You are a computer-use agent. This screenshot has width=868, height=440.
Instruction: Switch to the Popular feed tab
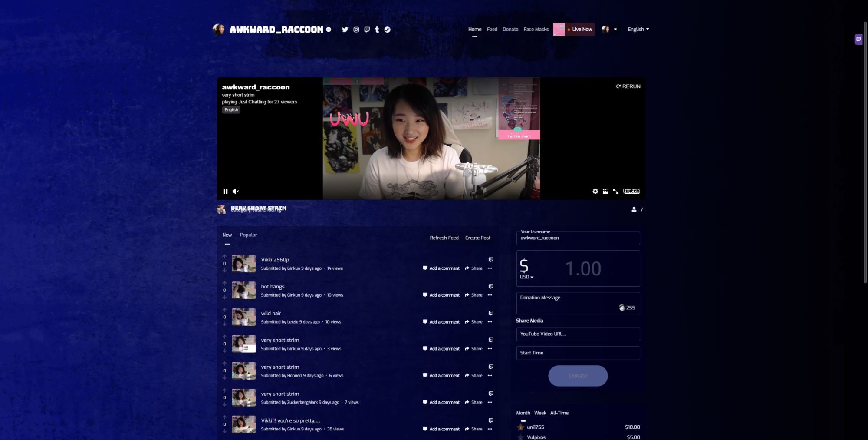[248, 235]
